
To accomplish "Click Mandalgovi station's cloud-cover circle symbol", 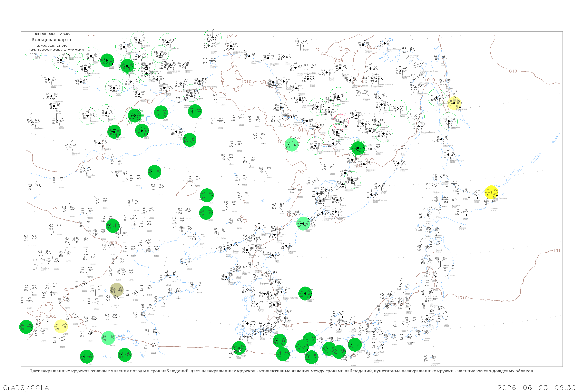I will coord(33,122).
